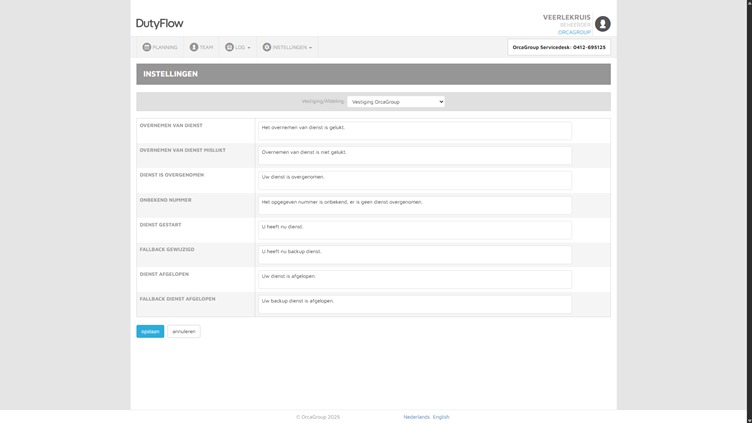Click the Team person icon
Image resolution: width=752 pixels, height=423 pixels.
(194, 47)
